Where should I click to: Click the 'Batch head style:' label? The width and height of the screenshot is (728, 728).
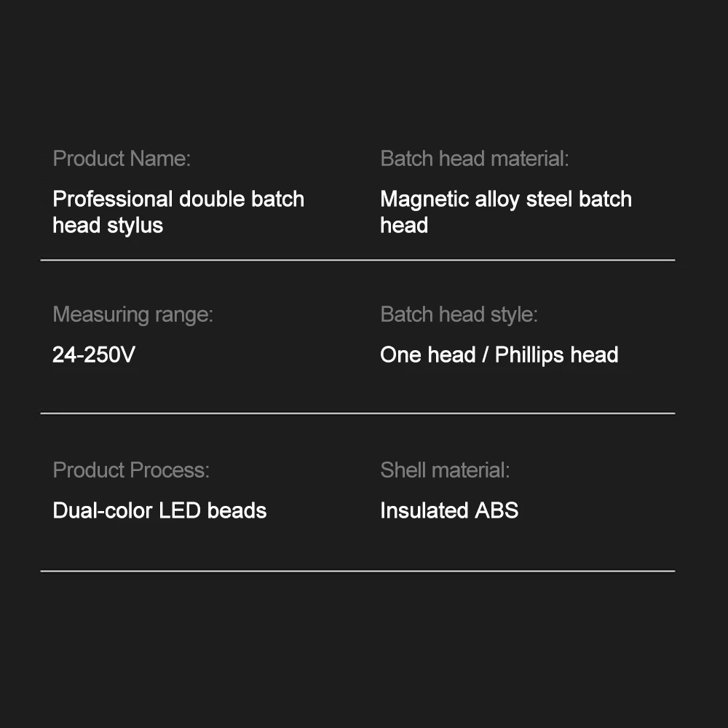tap(459, 314)
